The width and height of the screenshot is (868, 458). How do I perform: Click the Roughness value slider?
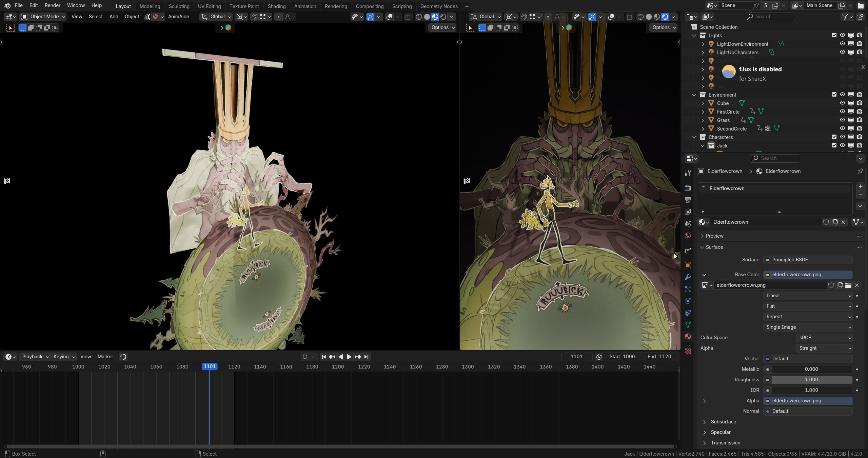[811, 380]
